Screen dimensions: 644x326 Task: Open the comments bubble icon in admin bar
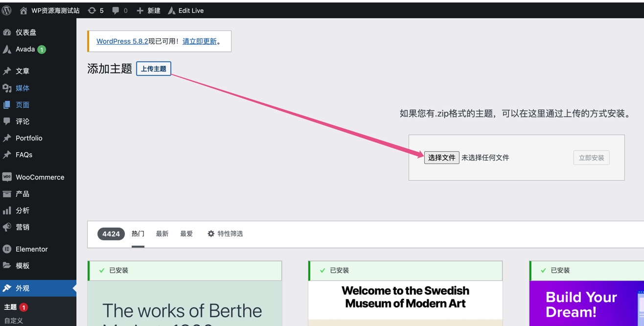pyautogui.click(x=115, y=10)
